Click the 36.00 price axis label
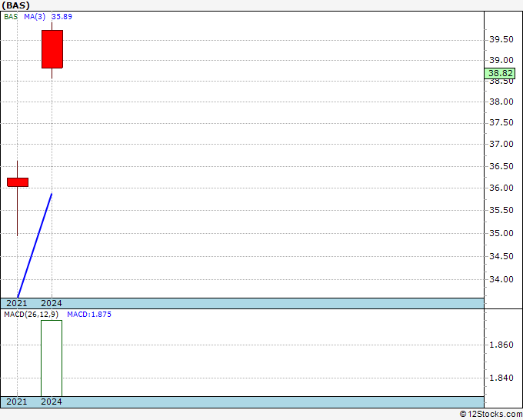This screenshot has width=523, height=420. pos(501,188)
